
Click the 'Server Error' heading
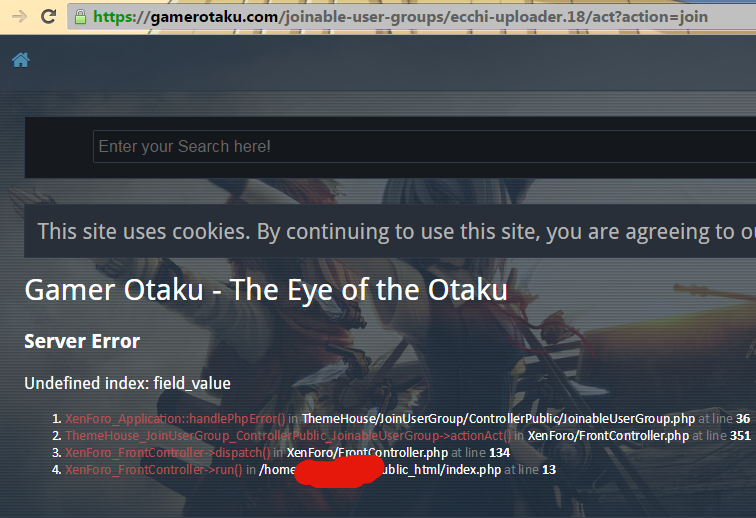[82, 341]
